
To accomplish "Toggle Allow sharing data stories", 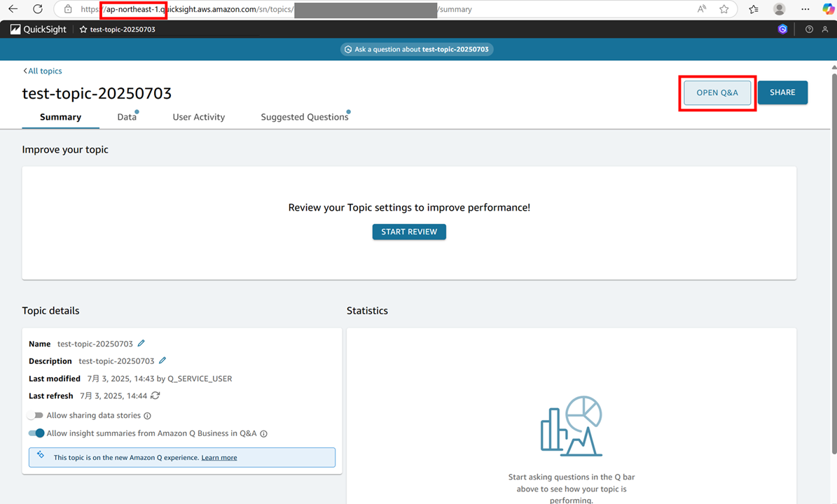I will [35, 415].
